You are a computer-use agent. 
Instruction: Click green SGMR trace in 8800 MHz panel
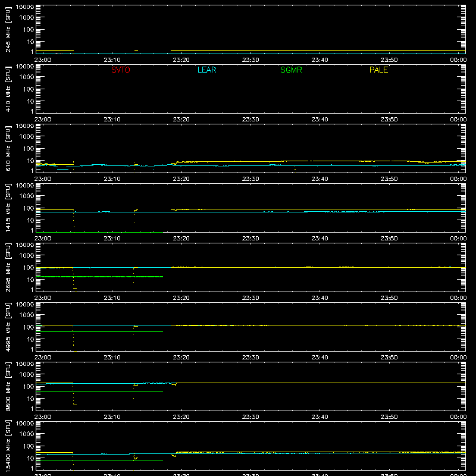tap(99, 391)
